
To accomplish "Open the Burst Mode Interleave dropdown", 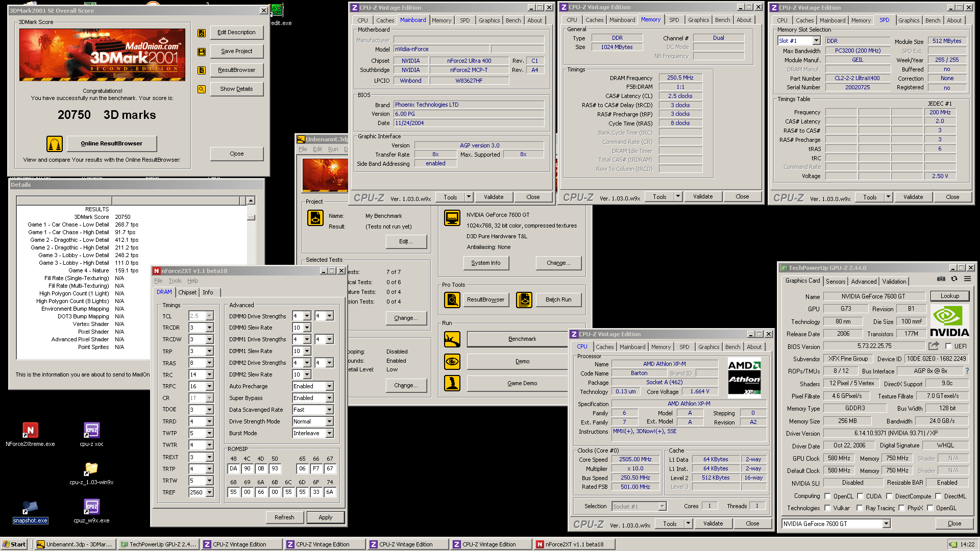I will point(329,434).
